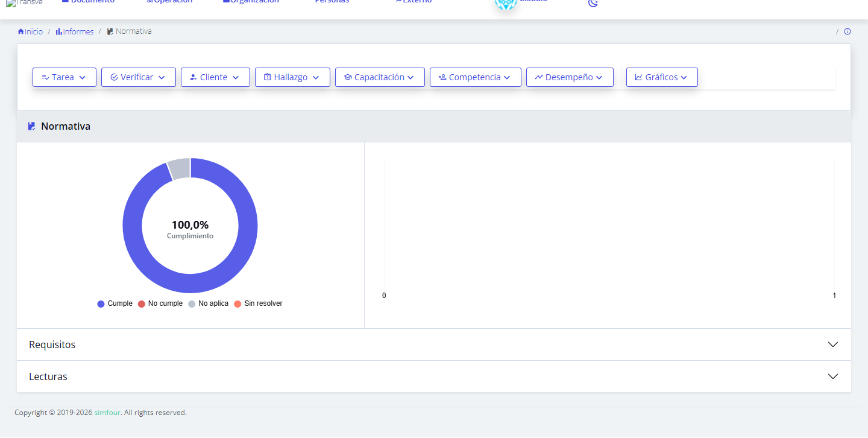
Task: Toggle dark mode moon icon
Action: pyautogui.click(x=593, y=3)
